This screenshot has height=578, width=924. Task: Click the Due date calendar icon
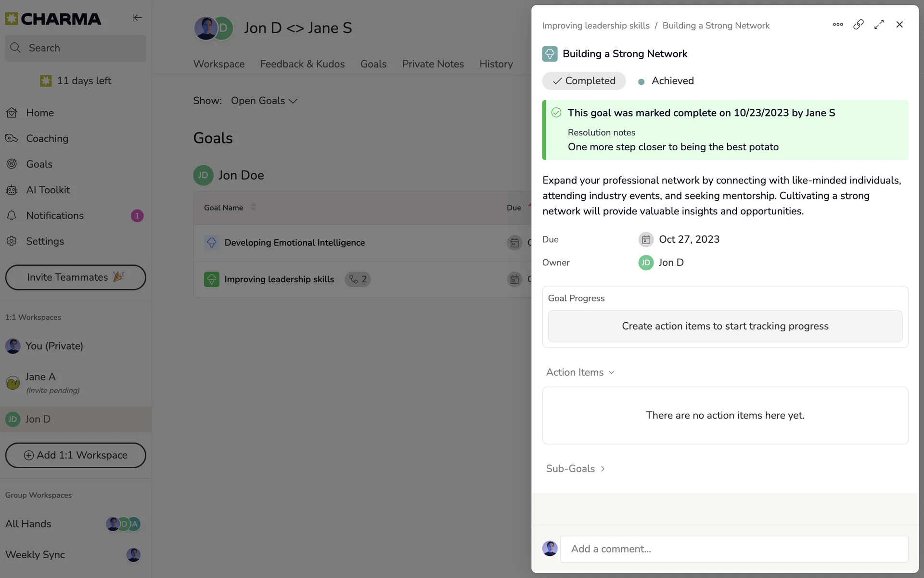(x=646, y=239)
